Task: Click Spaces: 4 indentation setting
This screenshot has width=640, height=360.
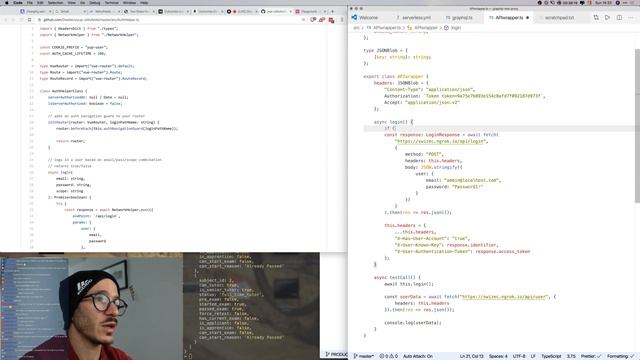Action: pos(498,356)
